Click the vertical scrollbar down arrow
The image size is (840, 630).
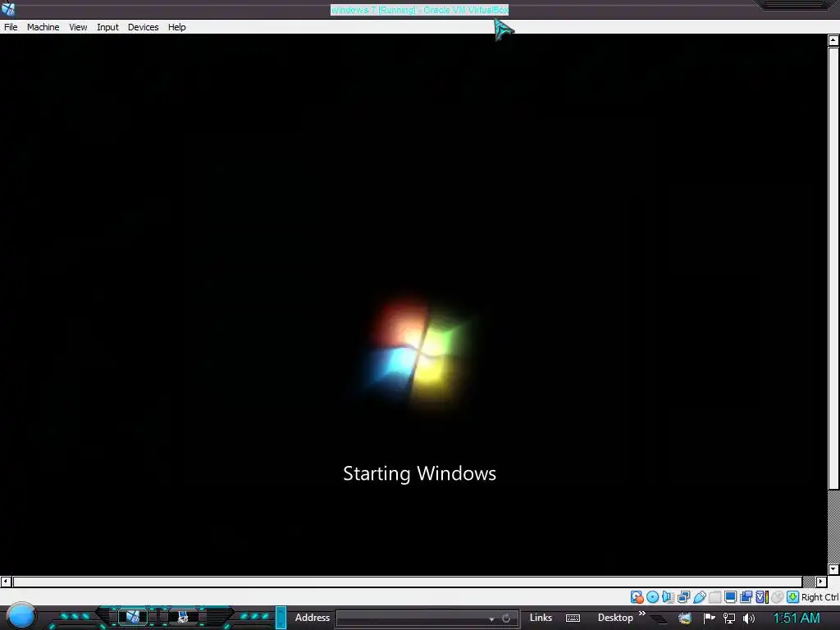(833, 569)
